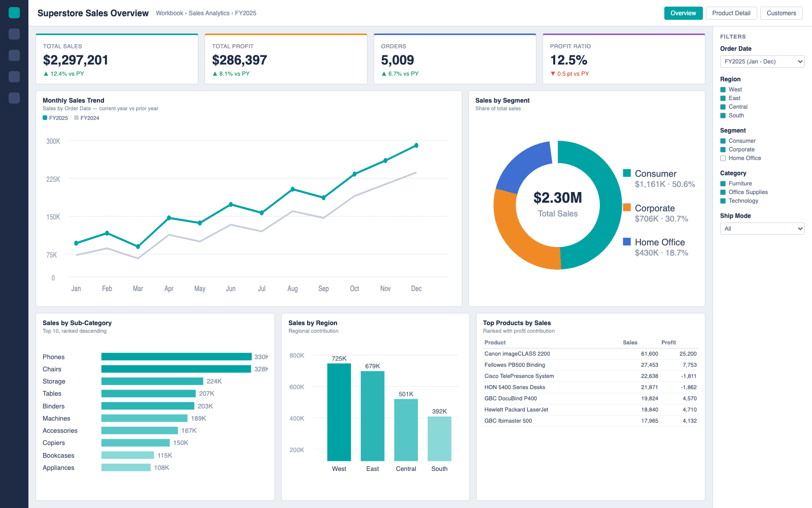Screen dimensions: 812x508
Task: Sort table by Sales column header
Action: [630, 342]
